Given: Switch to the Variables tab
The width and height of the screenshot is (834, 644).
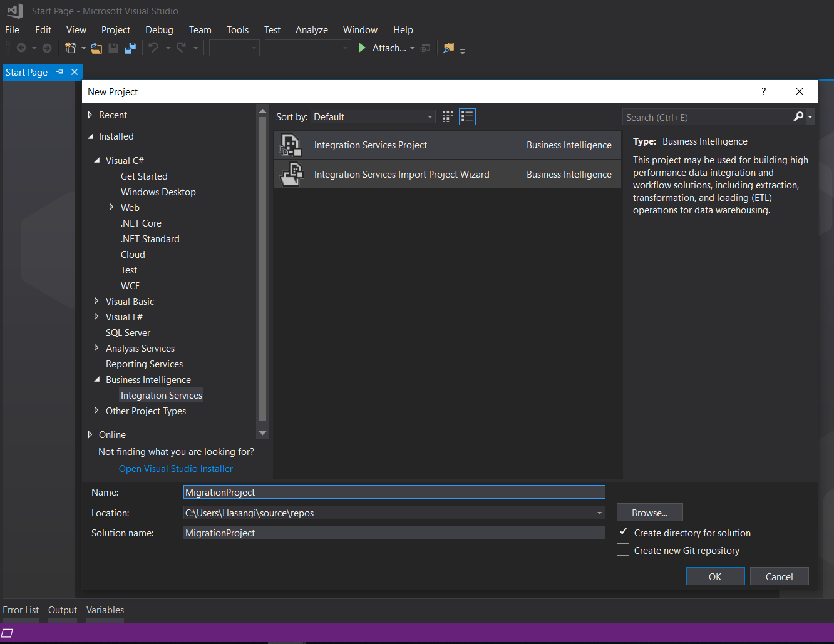Looking at the screenshot, I should pos(105,610).
